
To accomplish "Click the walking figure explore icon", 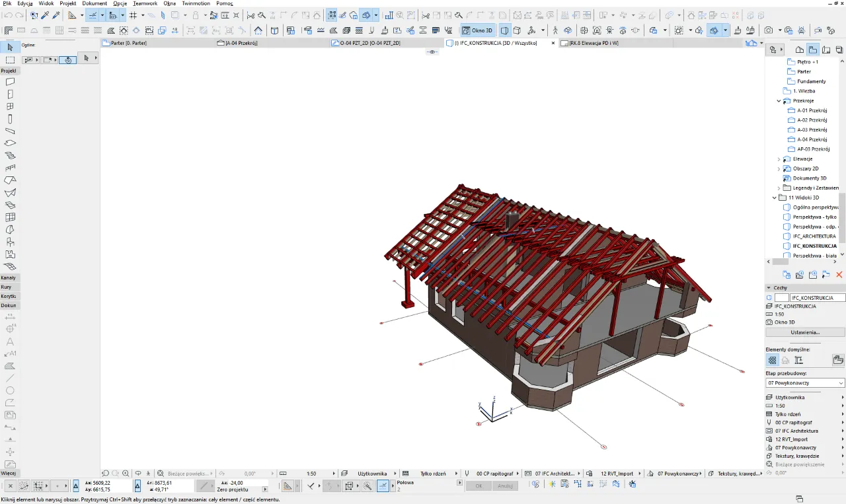I will pos(555,30).
